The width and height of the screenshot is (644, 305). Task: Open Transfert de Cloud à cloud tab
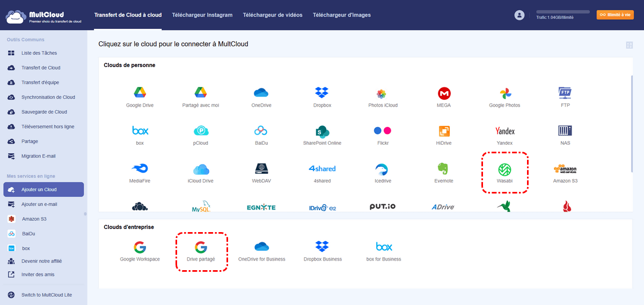tap(128, 15)
